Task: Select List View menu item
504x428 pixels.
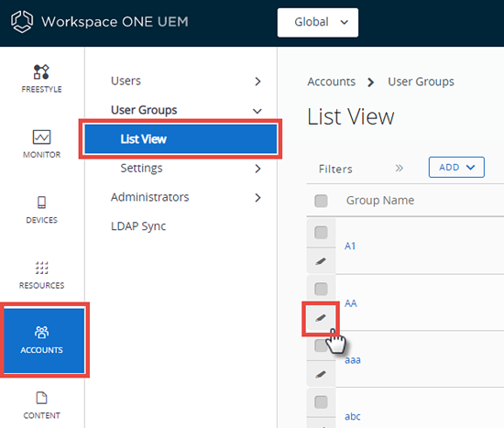Action: pyautogui.click(x=181, y=139)
